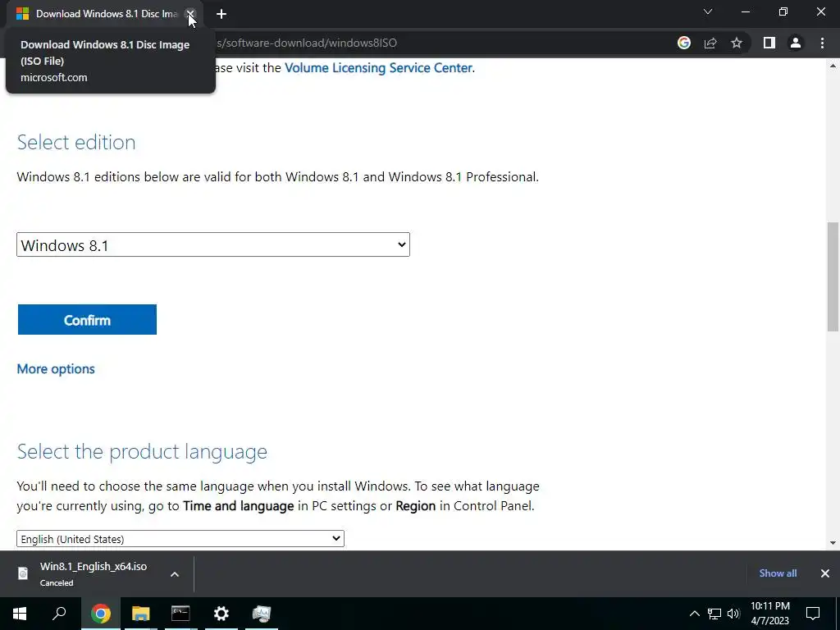Open the Chrome three-dot menu
The width and height of the screenshot is (840, 630).
pos(822,43)
